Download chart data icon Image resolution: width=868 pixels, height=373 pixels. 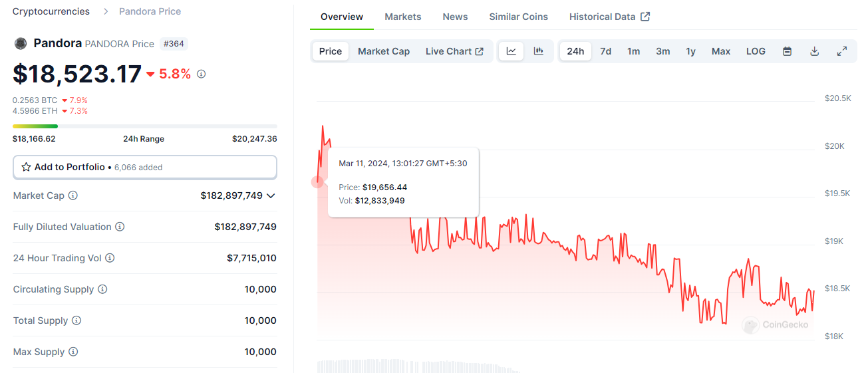point(814,51)
